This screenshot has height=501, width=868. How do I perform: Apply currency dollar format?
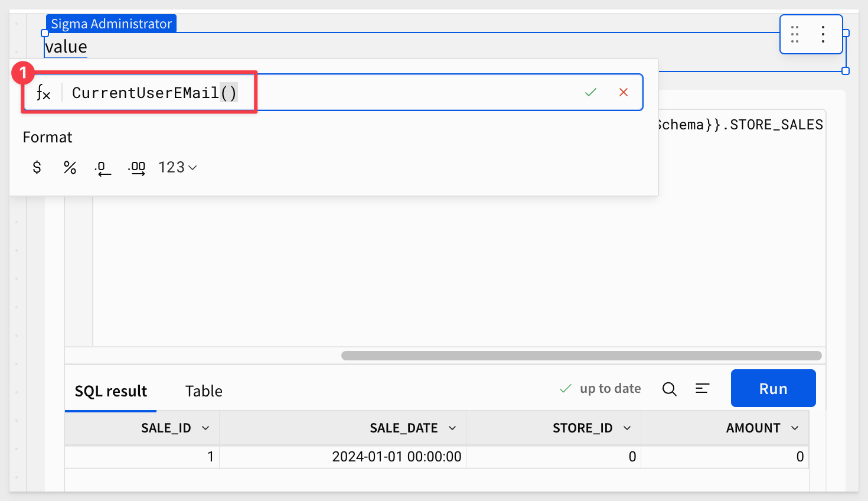pyautogui.click(x=37, y=168)
